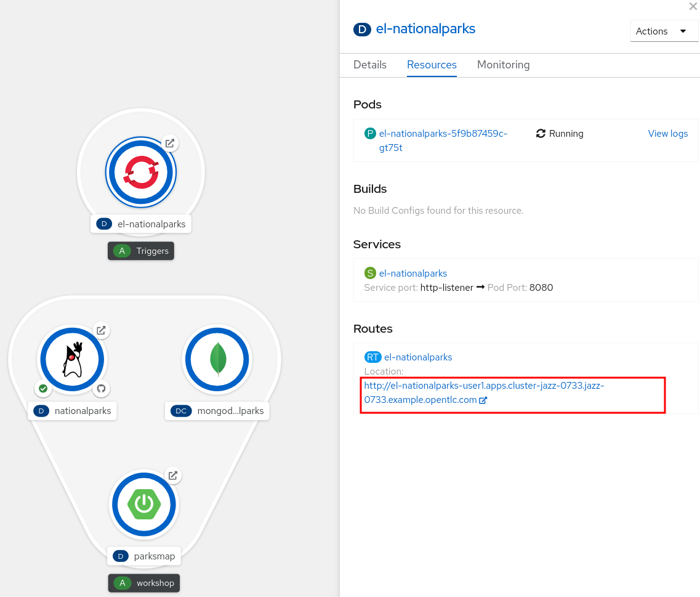
Task: Open the URL decorator on el-nationalparks node
Action: pos(170,143)
